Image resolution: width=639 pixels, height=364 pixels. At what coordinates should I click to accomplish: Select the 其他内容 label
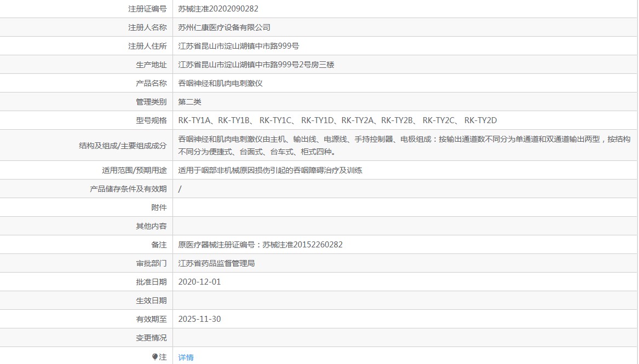[151, 226]
